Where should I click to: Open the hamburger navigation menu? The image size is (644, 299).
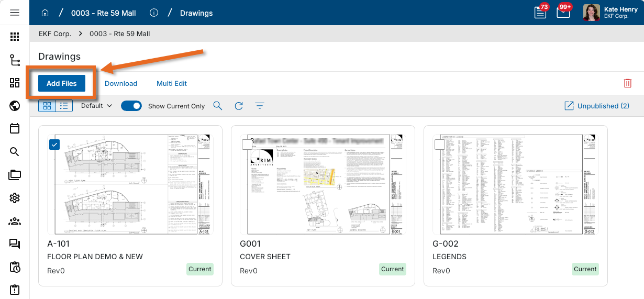(x=15, y=13)
